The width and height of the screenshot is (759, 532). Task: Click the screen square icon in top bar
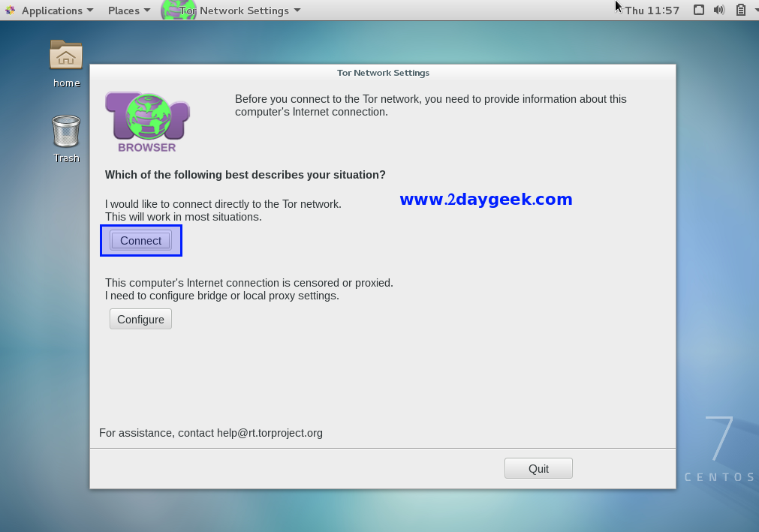pos(698,10)
